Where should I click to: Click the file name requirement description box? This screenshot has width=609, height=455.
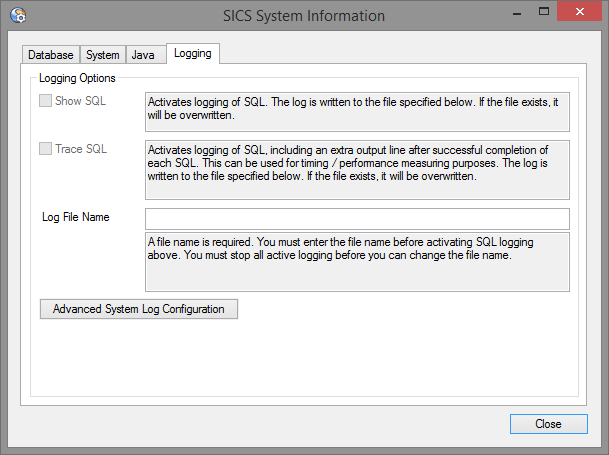click(x=356, y=262)
